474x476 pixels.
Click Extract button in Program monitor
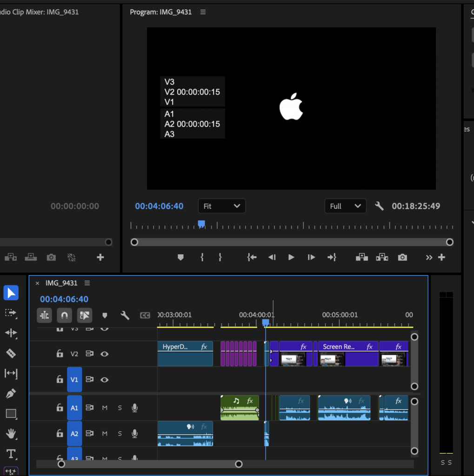click(x=382, y=258)
